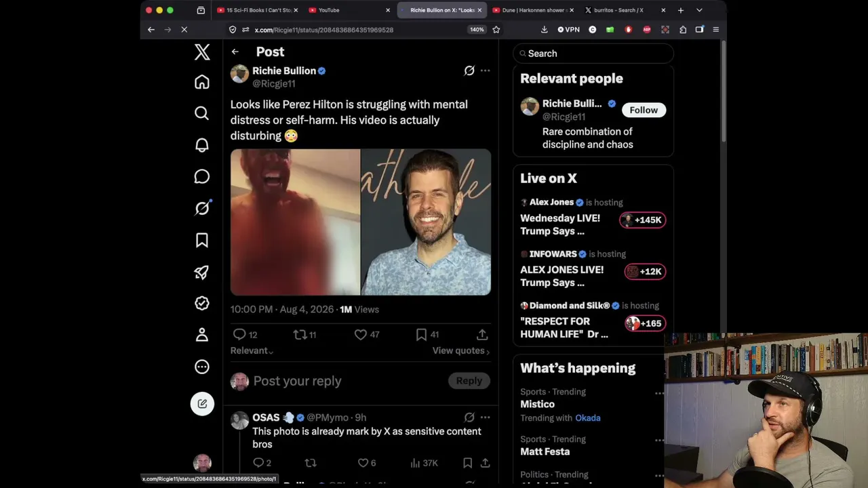The image size is (868, 488).
Task: Like the post with 47 likes
Action: (367, 335)
